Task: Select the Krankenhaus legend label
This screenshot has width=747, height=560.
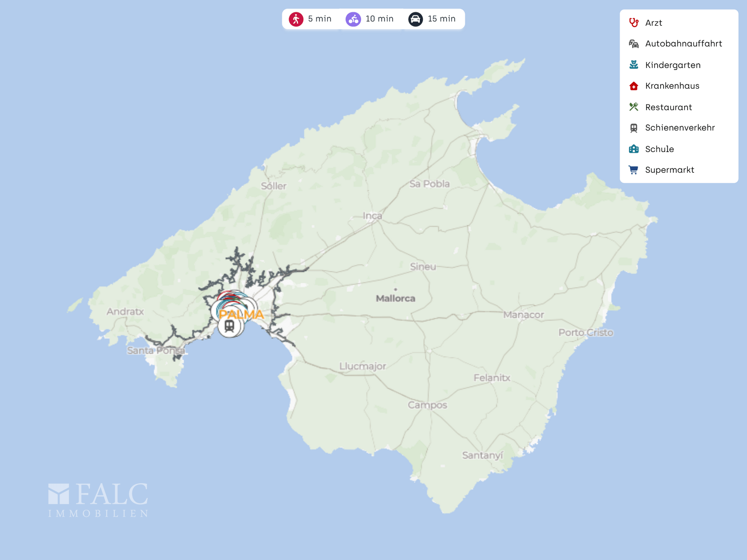Action: tap(672, 86)
